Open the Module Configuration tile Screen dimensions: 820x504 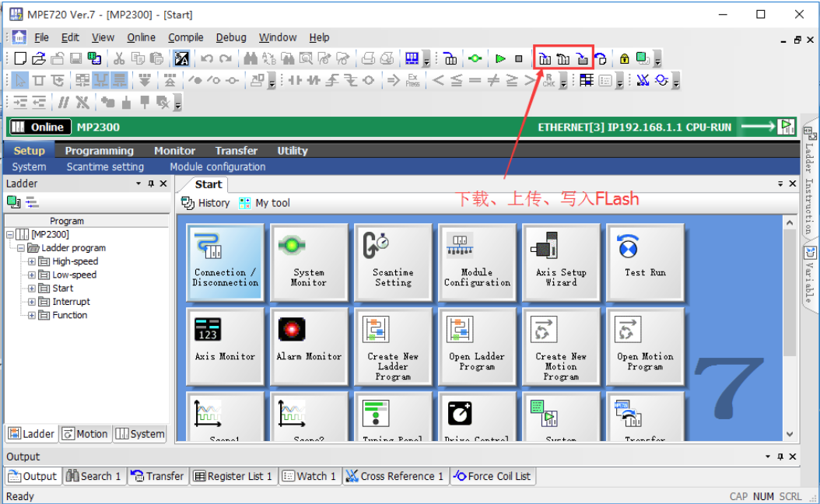click(477, 262)
